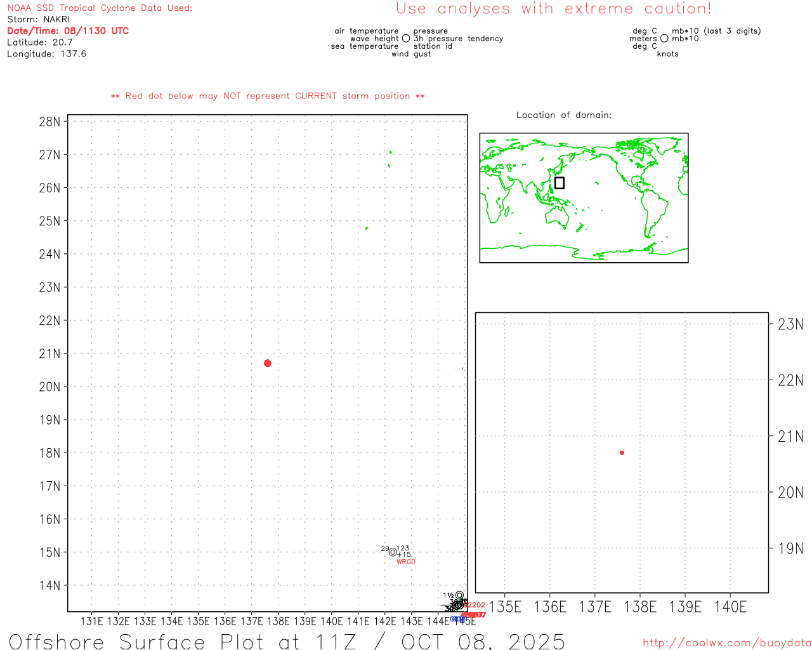Click the 140E label on inset map
The width and height of the screenshot is (812, 650).
[x=731, y=607]
